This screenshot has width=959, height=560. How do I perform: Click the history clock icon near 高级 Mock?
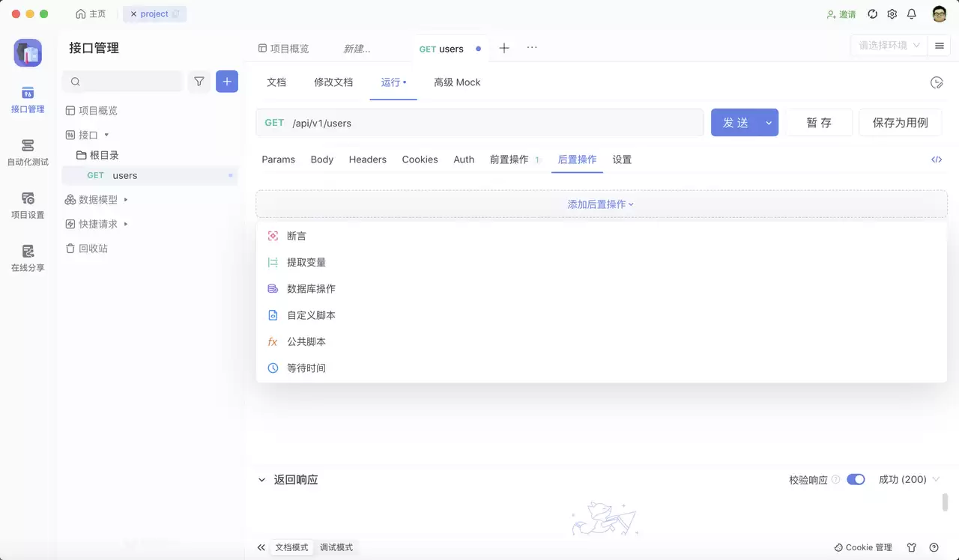pyautogui.click(x=937, y=82)
